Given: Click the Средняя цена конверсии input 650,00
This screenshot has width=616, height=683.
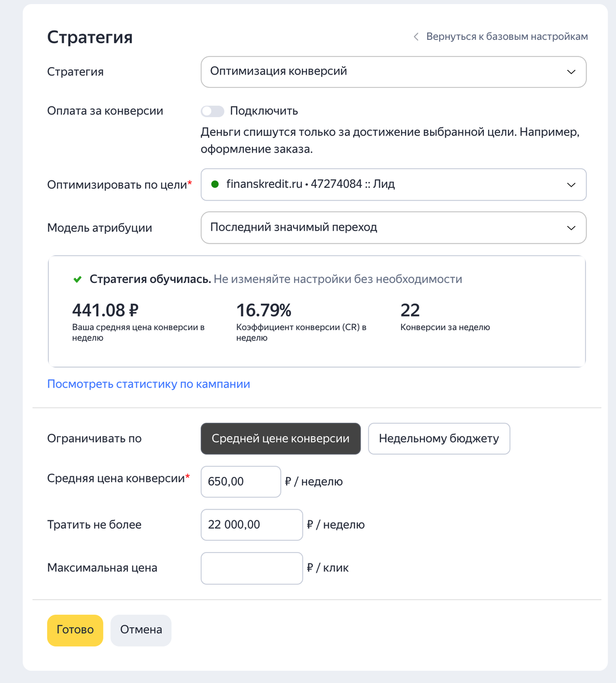Looking at the screenshot, I should pyautogui.click(x=241, y=482).
